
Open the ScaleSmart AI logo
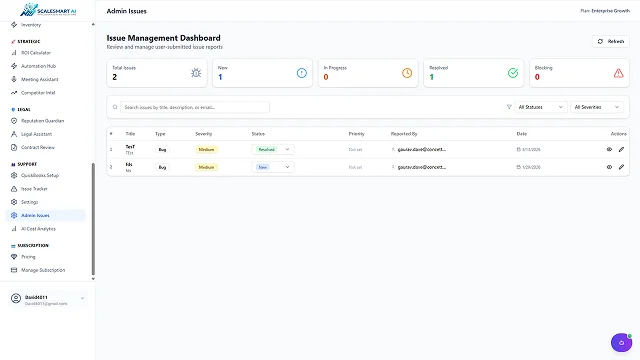point(48,10)
